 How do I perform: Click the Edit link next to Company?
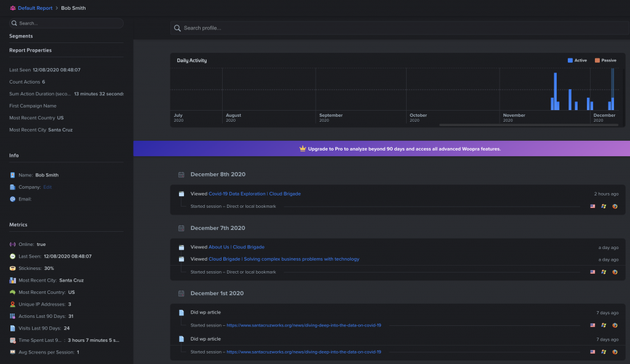click(47, 187)
